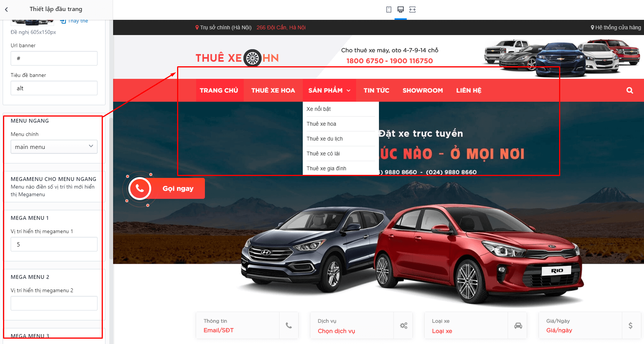This screenshot has height=344, width=644.
Task: Click the Tiêu đề banner input field
Action: click(x=54, y=88)
